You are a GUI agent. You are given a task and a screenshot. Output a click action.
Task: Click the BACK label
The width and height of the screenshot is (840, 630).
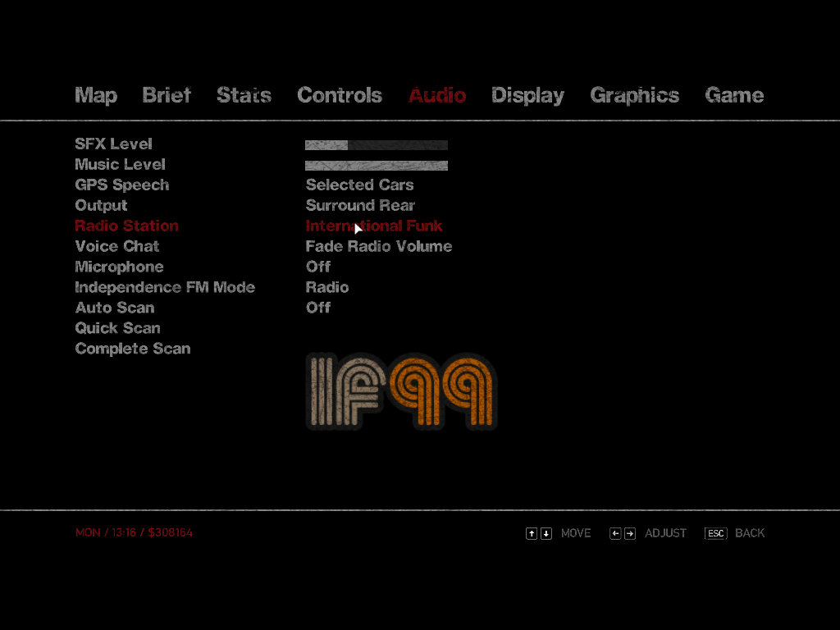click(750, 533)
